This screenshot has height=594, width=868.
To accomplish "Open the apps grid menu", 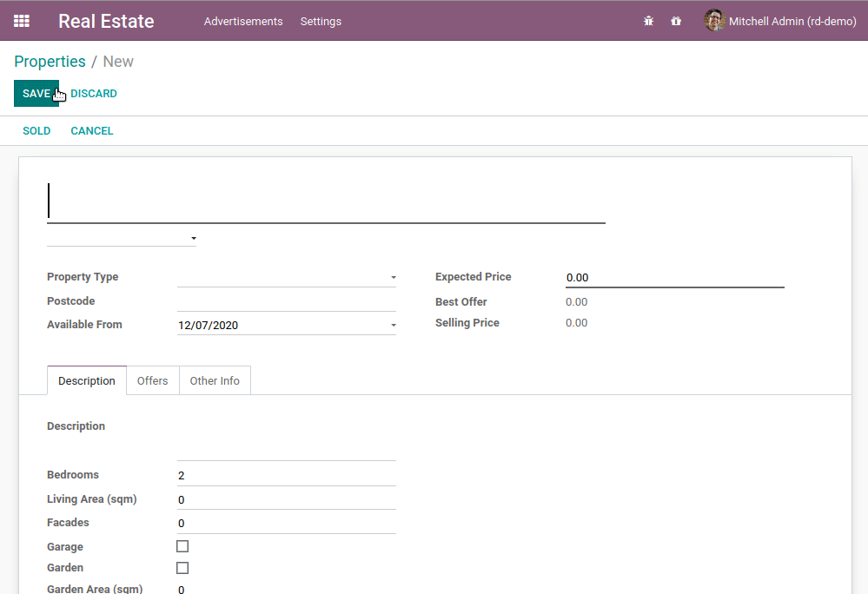I will pyautogui.click(x=22, y=21).
